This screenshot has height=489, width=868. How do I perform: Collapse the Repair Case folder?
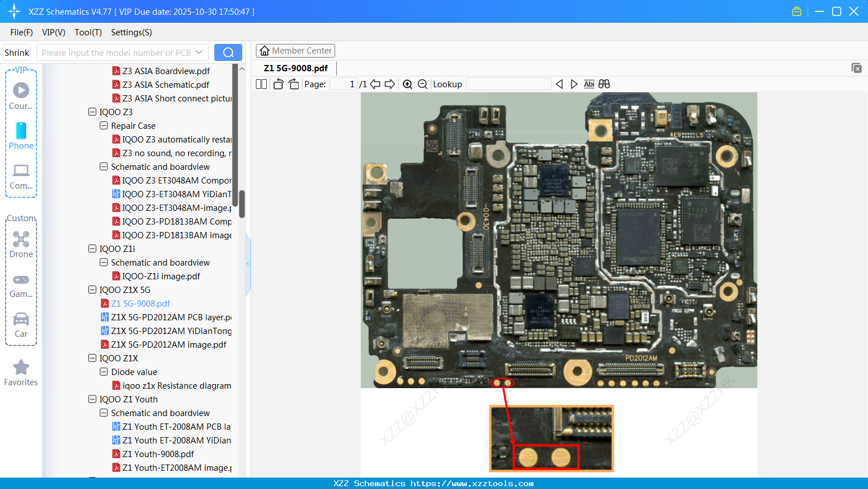[104, 125]
